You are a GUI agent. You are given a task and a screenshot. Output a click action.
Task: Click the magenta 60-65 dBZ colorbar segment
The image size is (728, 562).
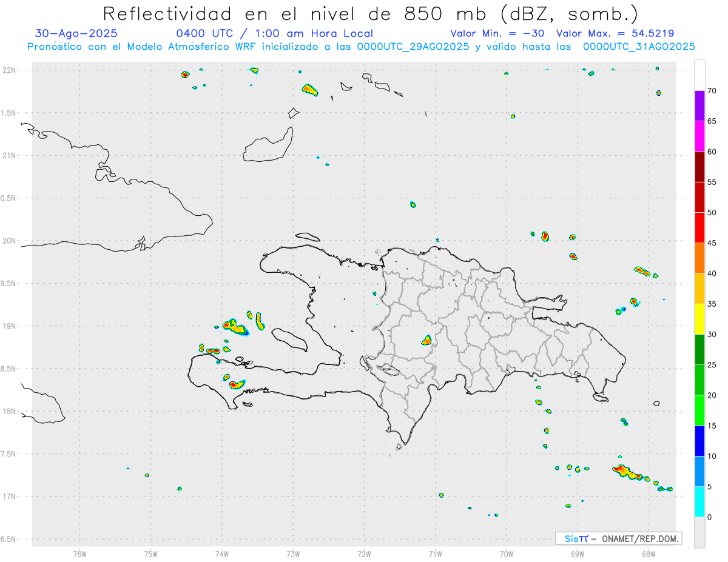tap(699, 136)
